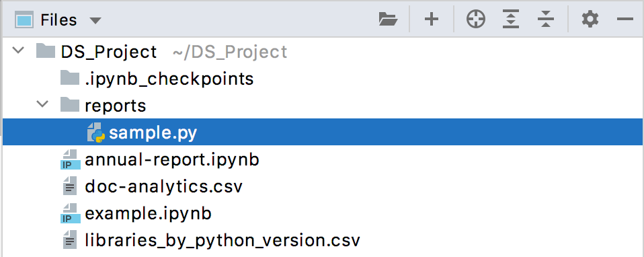Image resolution: width=644 pixels, height=257 pixels.
Task: Select the .ipynb_checkpoints folder
Action: 169,78
